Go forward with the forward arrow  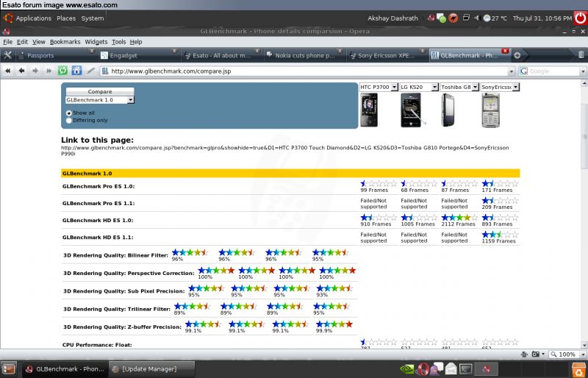click(35, 71)
